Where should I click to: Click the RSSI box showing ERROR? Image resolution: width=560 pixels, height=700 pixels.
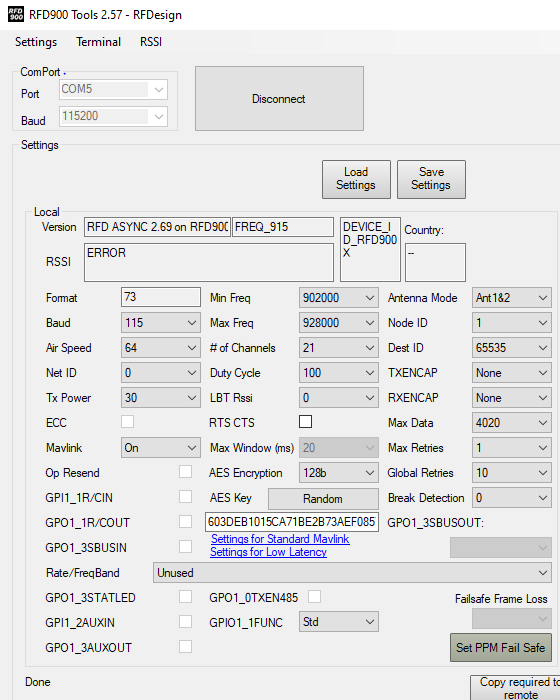tap(209, 262)
